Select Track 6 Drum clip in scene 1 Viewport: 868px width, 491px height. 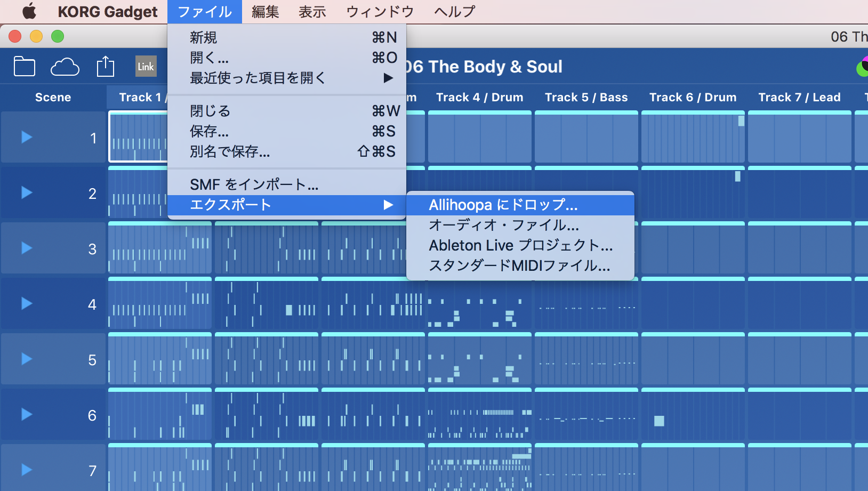pyautogui.click(x=693, y=136)
